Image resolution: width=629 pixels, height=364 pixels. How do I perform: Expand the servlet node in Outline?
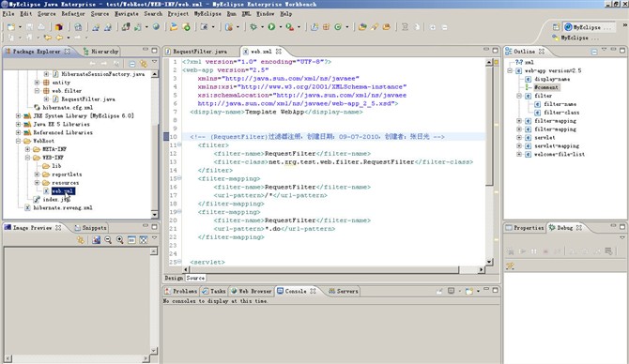tap(519, 138)
